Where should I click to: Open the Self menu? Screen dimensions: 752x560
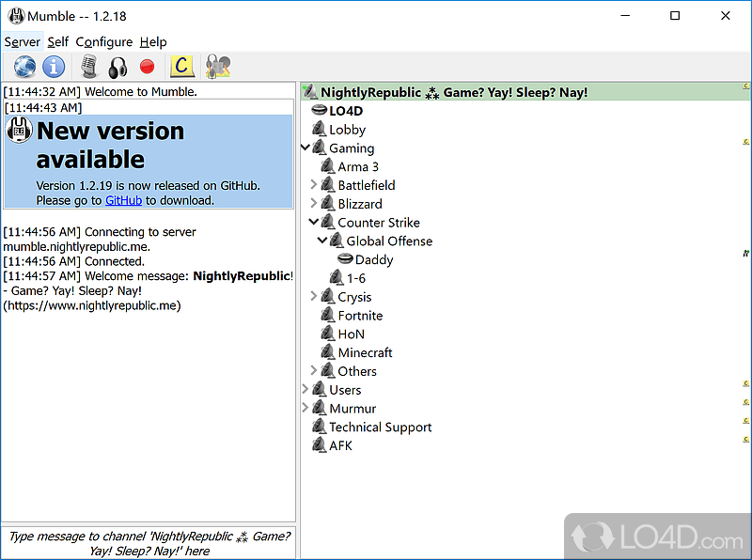[58, 42]
